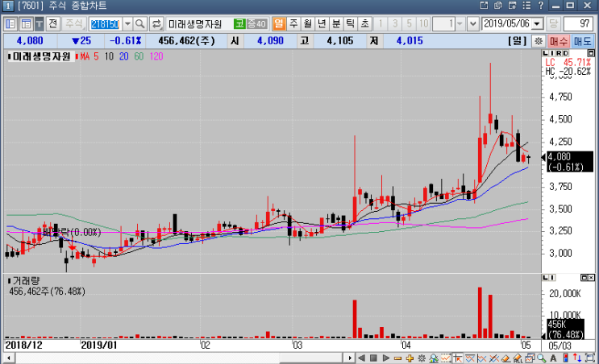The height and width of the screenshot is (364, 599).
Task: Click the red-blue up down arrows icon
Action: pyautogui.click(x=577, y=358)
